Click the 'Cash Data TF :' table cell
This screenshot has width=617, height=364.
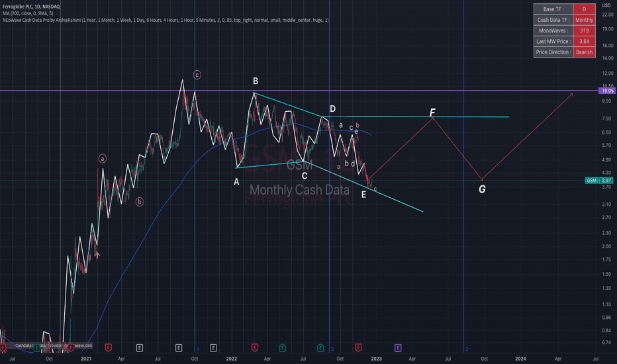tap(553, 20)
